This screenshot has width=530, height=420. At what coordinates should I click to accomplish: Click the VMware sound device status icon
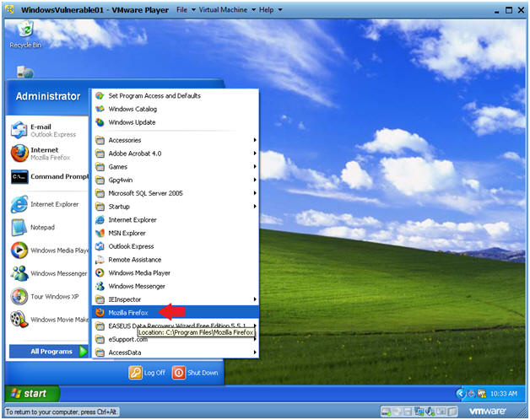[x=430, y=412]
